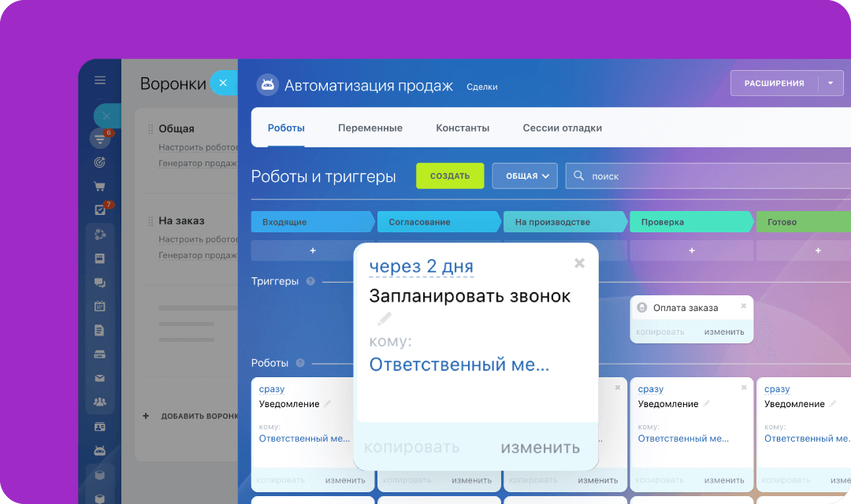Select the На производстве stage header

(565, 222)
